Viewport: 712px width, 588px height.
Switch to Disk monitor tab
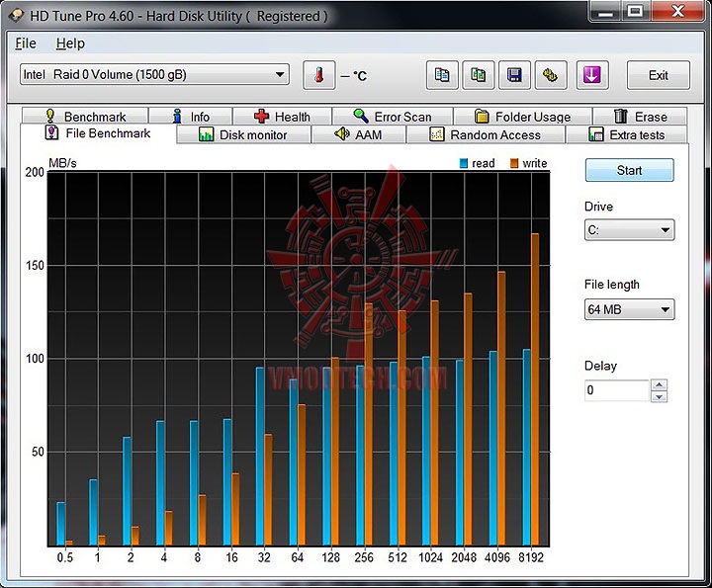pyautogui.click(x=243, y=134)
